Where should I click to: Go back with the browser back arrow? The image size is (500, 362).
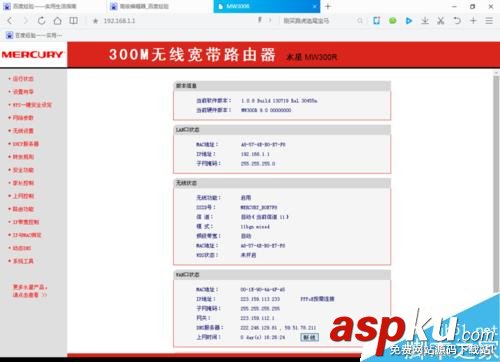tap(9, 21)
